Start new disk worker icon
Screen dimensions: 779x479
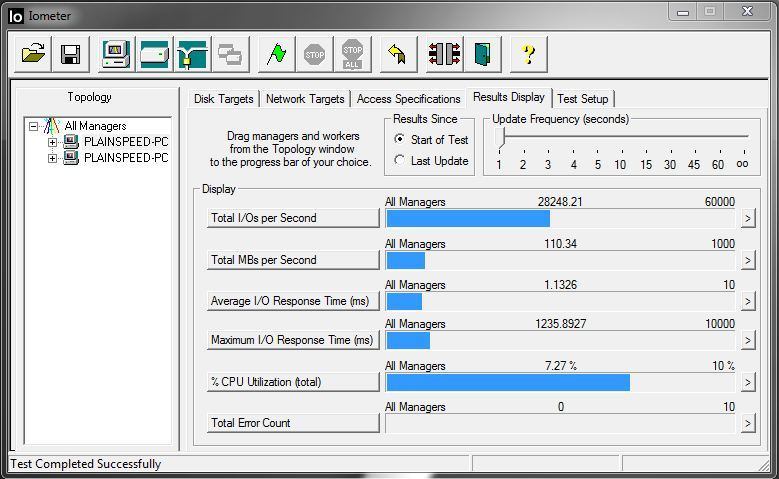155,54
